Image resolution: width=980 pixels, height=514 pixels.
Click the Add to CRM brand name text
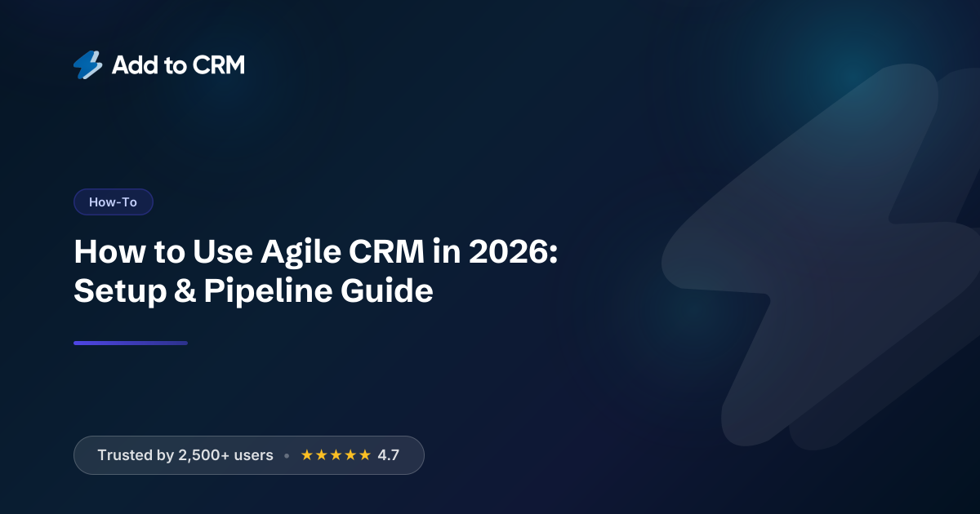coord(178,65)
